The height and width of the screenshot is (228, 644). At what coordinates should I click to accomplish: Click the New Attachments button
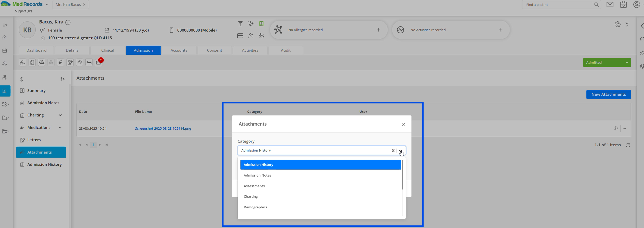tap(608, 94)
